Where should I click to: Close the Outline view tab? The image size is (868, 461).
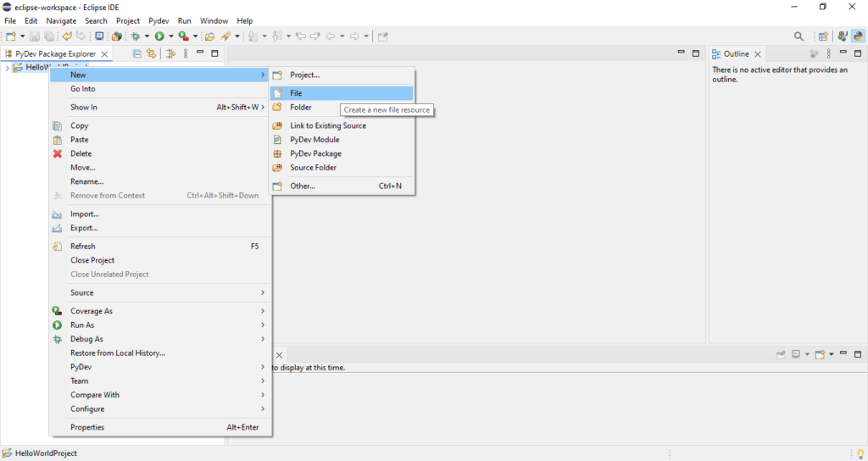point(758,53)
